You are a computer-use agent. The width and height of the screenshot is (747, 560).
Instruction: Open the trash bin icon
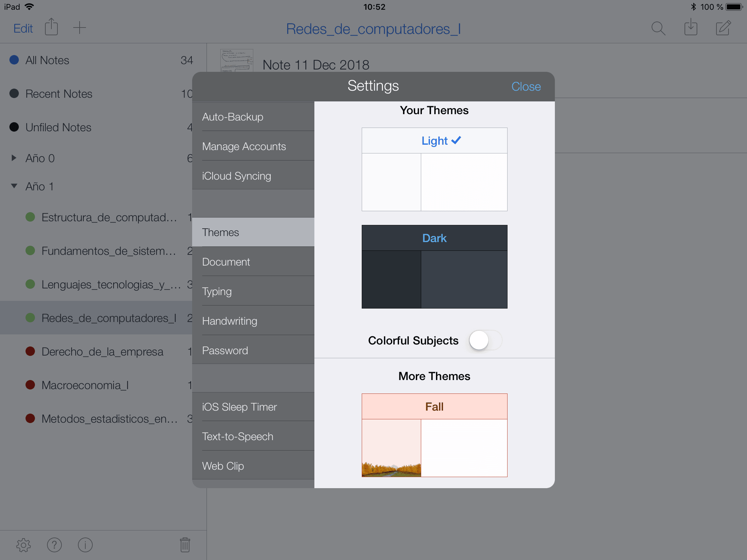(185, 545)
